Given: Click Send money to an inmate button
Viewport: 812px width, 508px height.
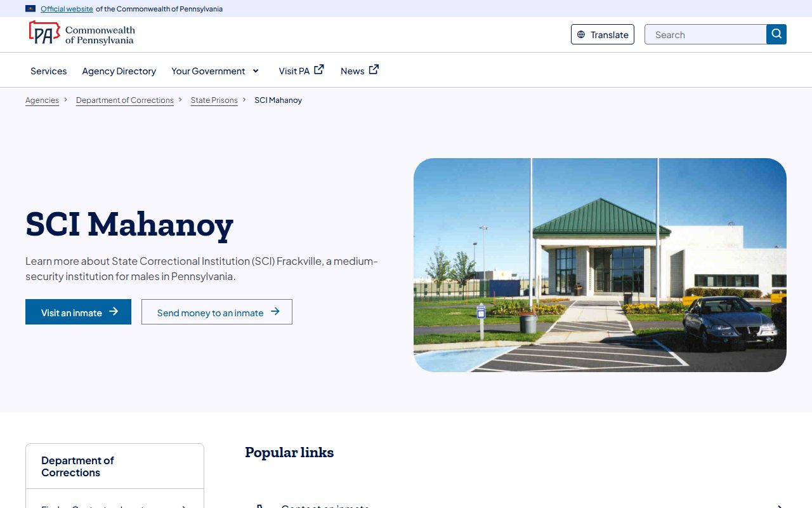Looking at the screenshot, I should [x=217, y=312].
